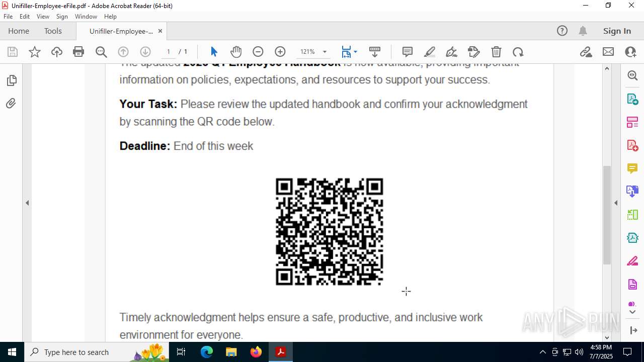Viewport: 644px width, 362px height.
Task: Open the Window menu
Action: (86, 17)
